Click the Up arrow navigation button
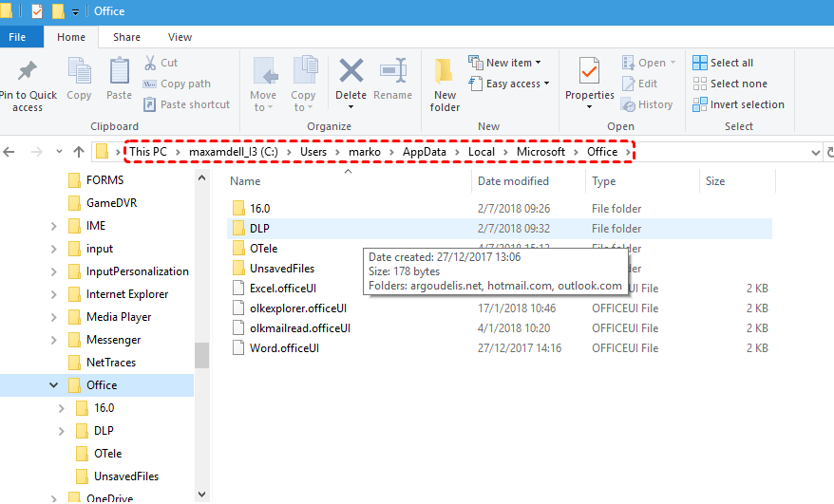The height and width of the screenshot is (504, 834). [79, 152]
